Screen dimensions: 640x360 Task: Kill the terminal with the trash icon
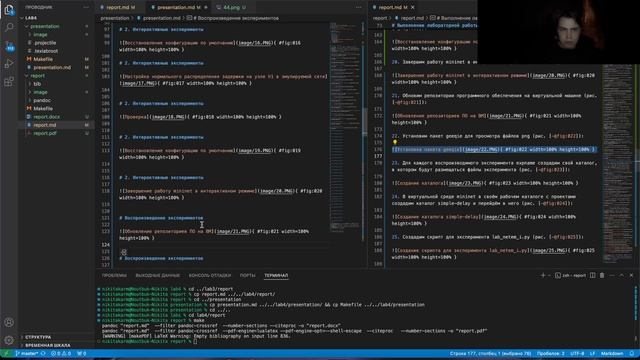click(x=602, y=276)
